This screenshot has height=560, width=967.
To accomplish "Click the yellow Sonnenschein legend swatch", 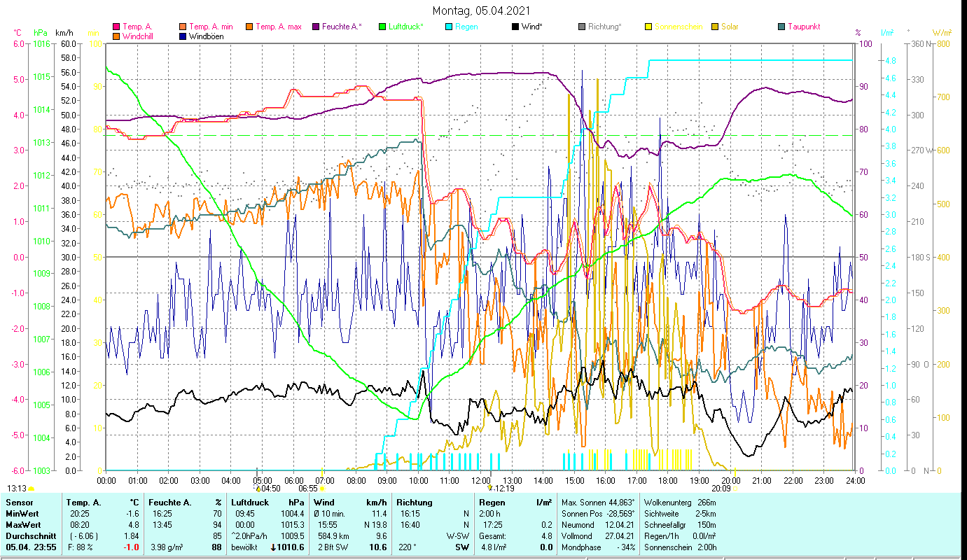I will pos(648,27).
